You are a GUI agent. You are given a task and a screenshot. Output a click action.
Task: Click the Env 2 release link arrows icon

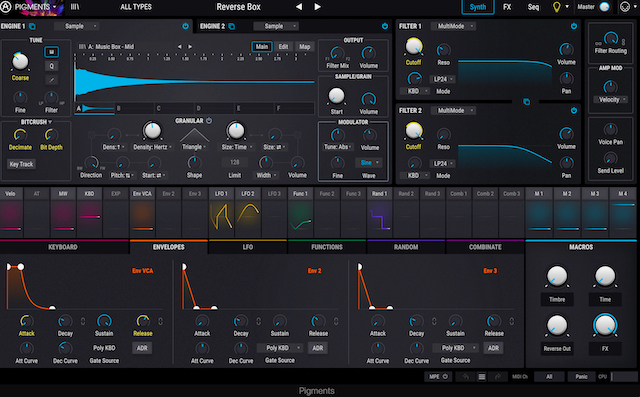click(x=336, y=322)
